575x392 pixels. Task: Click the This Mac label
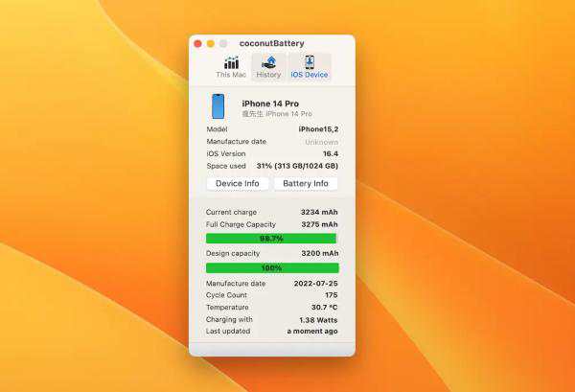(x=231, y=75)
